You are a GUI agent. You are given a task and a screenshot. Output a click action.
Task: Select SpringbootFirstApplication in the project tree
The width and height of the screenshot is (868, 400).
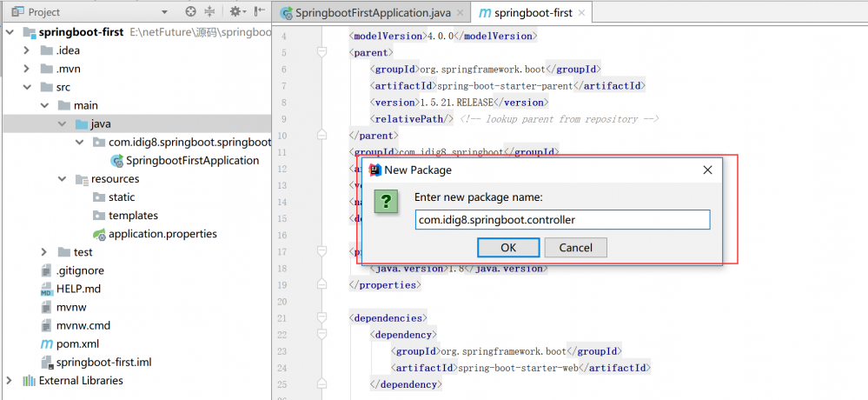193,161
